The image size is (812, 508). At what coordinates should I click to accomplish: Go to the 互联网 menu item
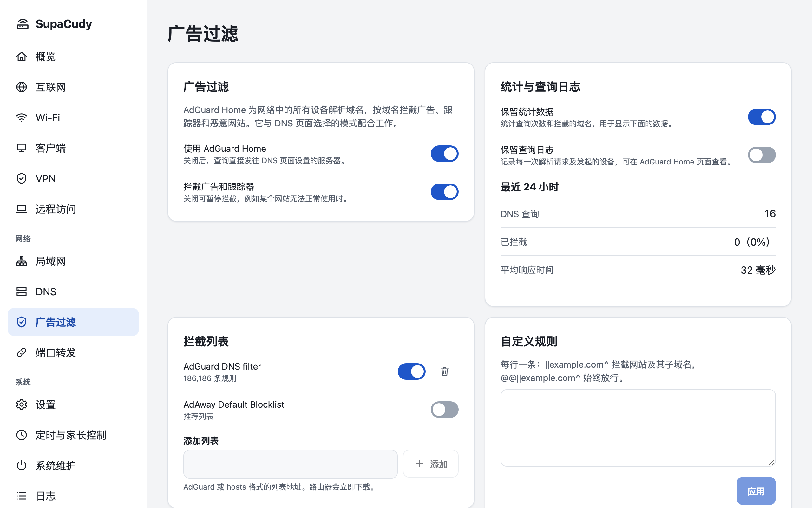[73, 87]
